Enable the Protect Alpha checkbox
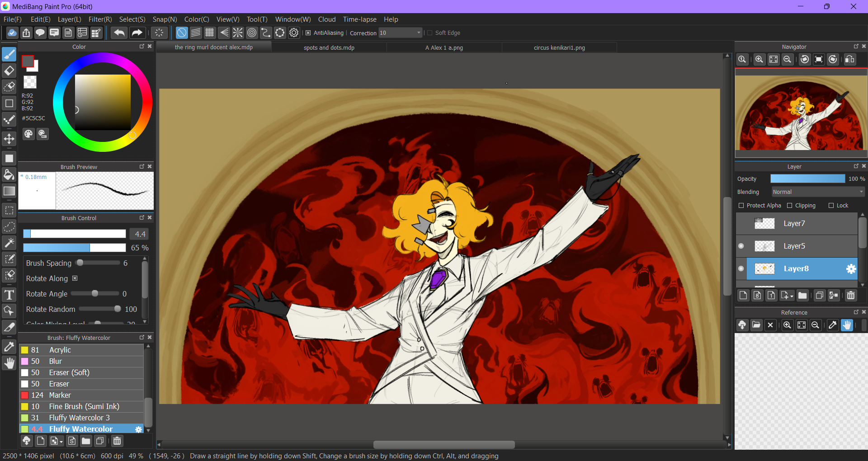 click(x=741, y=206)
